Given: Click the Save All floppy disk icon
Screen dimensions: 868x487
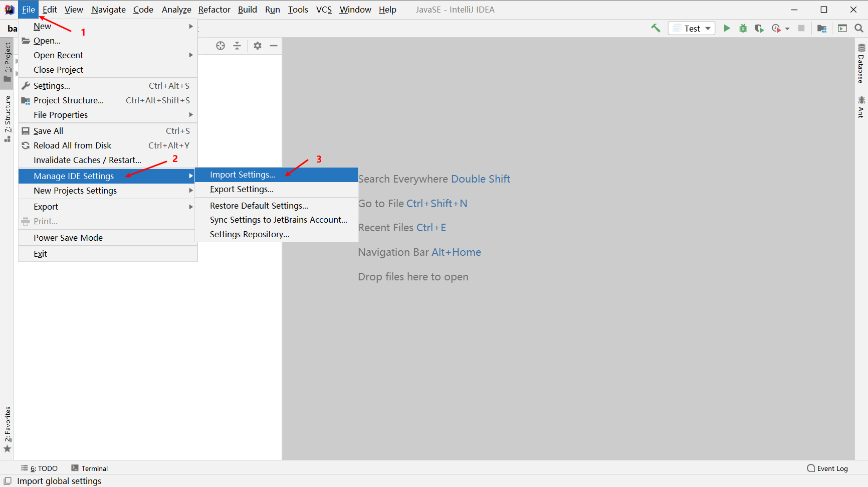Looking at the screenshot, I should coord(26,131).
